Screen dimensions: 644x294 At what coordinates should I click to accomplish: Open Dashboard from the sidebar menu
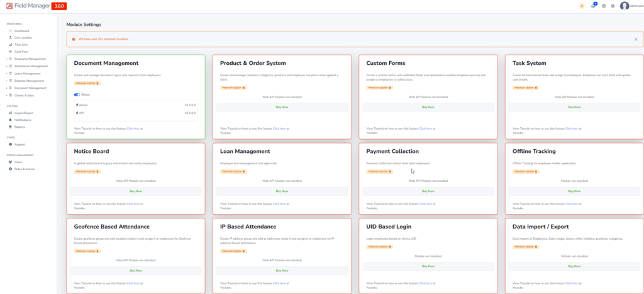coord(21,31)
